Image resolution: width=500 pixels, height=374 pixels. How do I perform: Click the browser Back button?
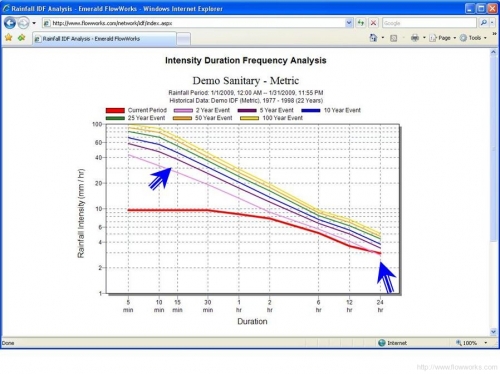[10, 23]
